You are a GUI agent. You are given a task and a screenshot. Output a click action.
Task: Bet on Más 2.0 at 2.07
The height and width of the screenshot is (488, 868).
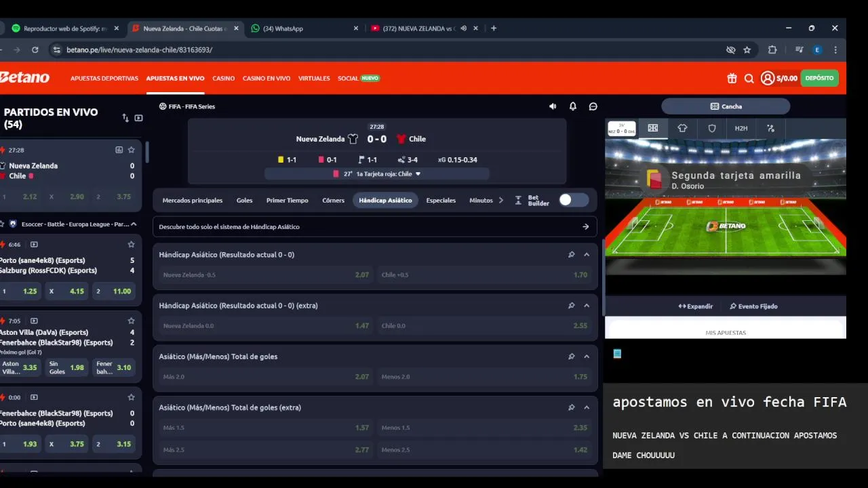coord(266,377)
